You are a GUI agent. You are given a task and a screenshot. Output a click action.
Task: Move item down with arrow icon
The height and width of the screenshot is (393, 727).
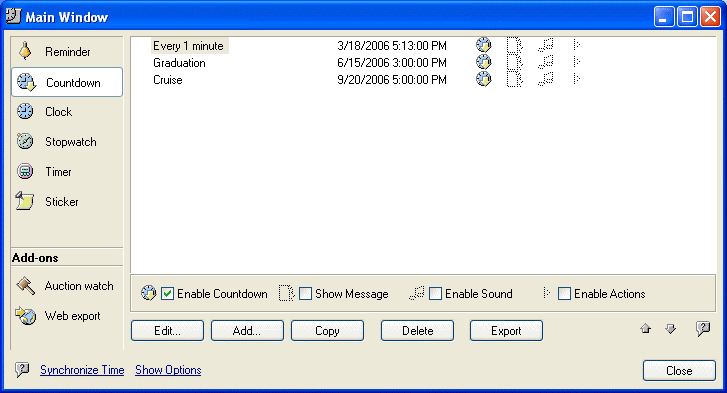coord(670,329)
